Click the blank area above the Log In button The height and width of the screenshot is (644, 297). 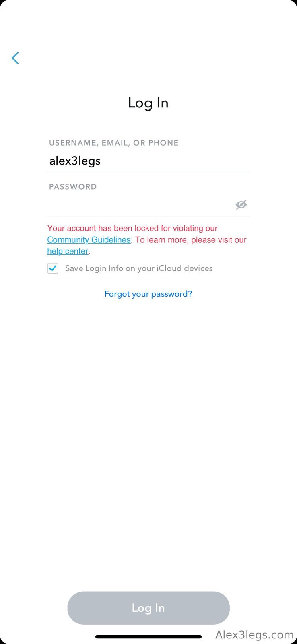tap(148, 443)
